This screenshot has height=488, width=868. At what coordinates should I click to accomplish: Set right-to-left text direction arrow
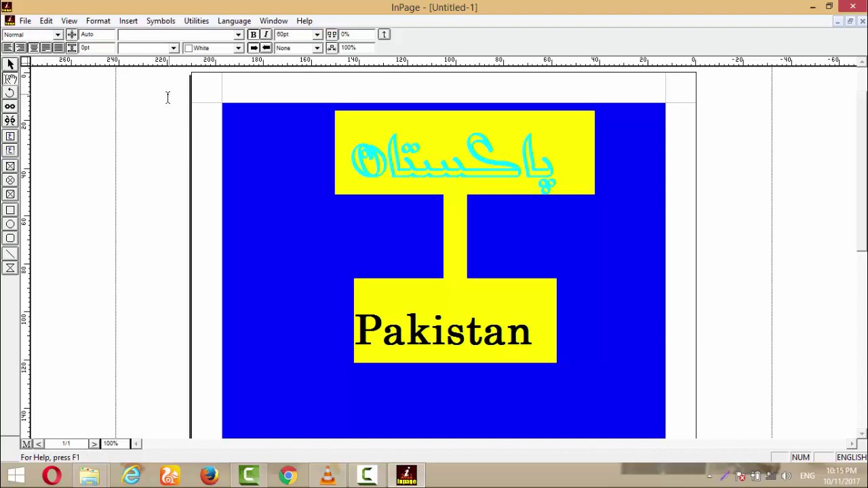pyautogui.click(x=266, y=47)
